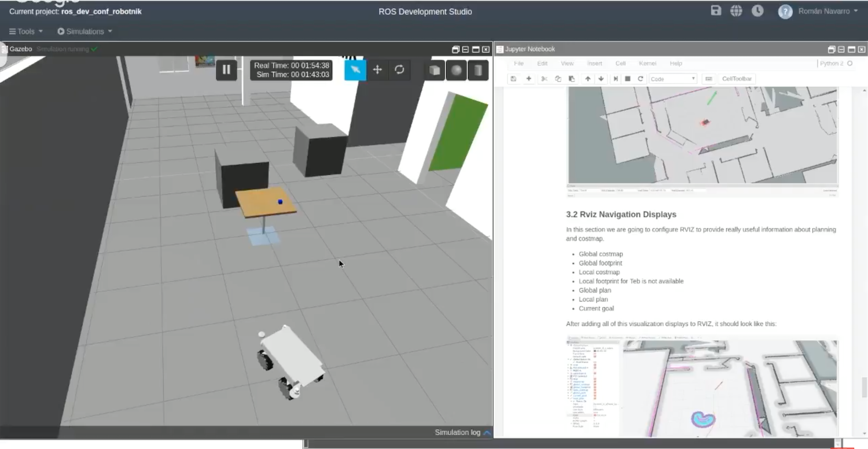Open the Jupyter View menu
868x449 pixels.
[567, 64]
